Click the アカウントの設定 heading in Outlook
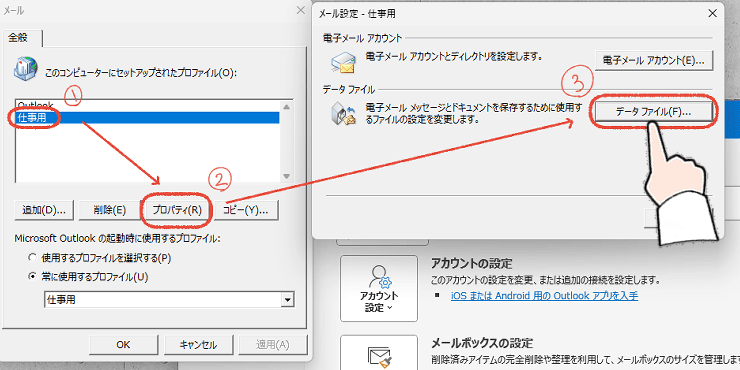The width and height of the screenshot is (740, 370). tap(471, 263)
